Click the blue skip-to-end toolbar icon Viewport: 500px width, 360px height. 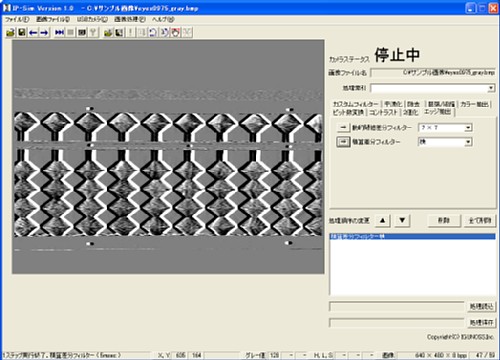[x=59, y=32]
